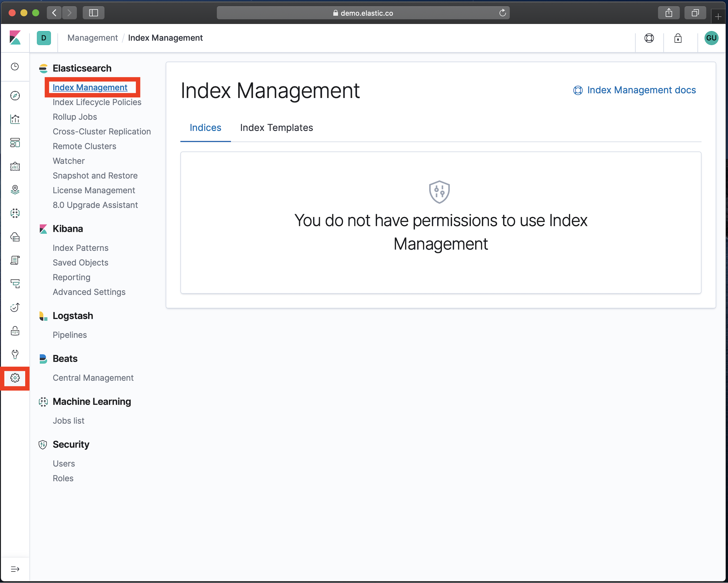This screenshot has height=583, width=728.
Task: Open help lifebuoy icon in header
Action: (x=649, y=38)
